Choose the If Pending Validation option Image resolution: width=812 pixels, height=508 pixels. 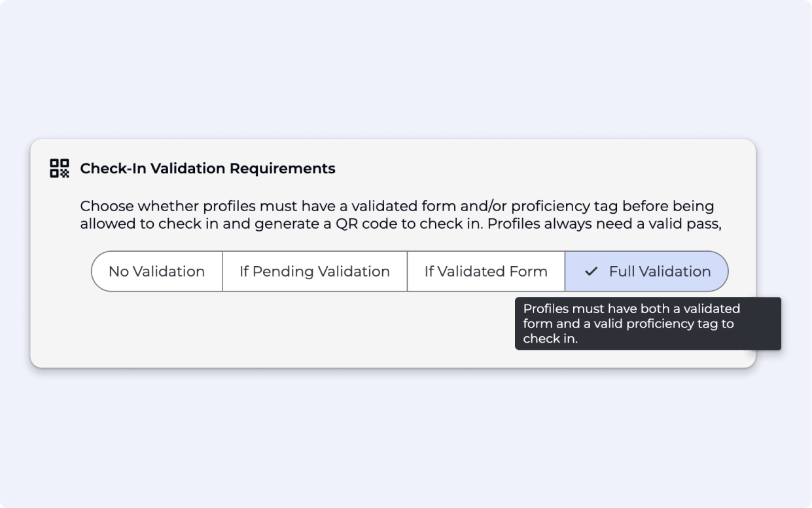314,271
